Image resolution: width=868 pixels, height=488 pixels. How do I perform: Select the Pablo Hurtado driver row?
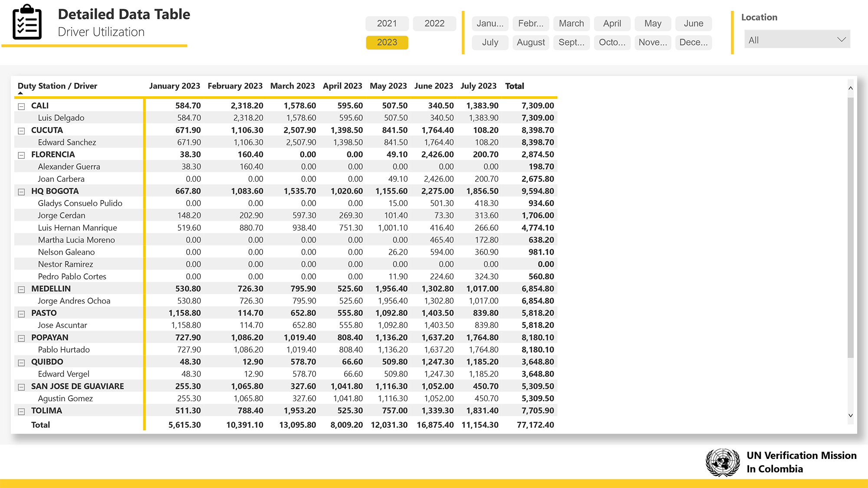pos(286,350)
